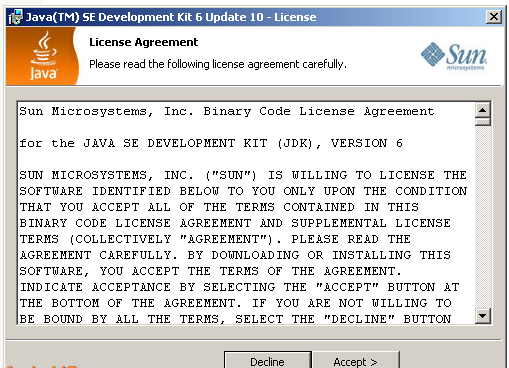The width and height of the screenshot is (509, 368).
Task: Click line starting 'TERMS (COLLECTIVELY'
Action: point(215,239)
